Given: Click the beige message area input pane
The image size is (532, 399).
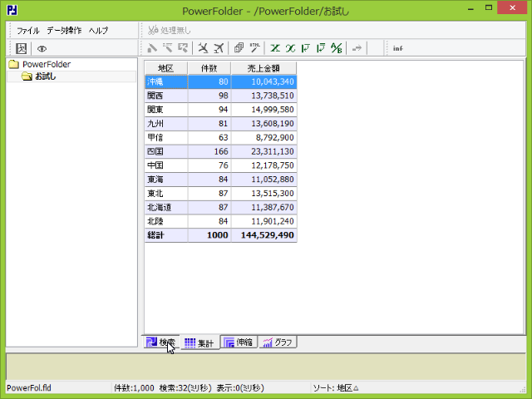Looking at the screenshot, I should (266, 367).
